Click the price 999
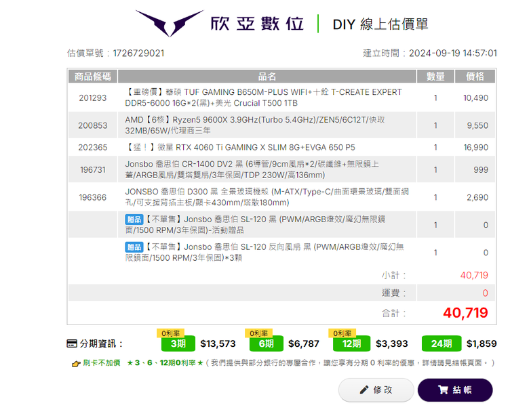The height and width of the screenshot is (420, 529). pyautogui.click(x=481, y=169)
